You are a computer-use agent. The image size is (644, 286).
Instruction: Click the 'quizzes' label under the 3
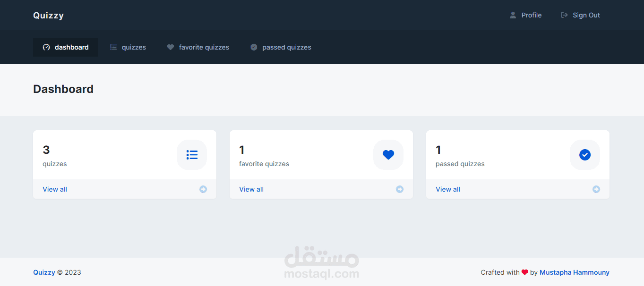click(55, 164)
